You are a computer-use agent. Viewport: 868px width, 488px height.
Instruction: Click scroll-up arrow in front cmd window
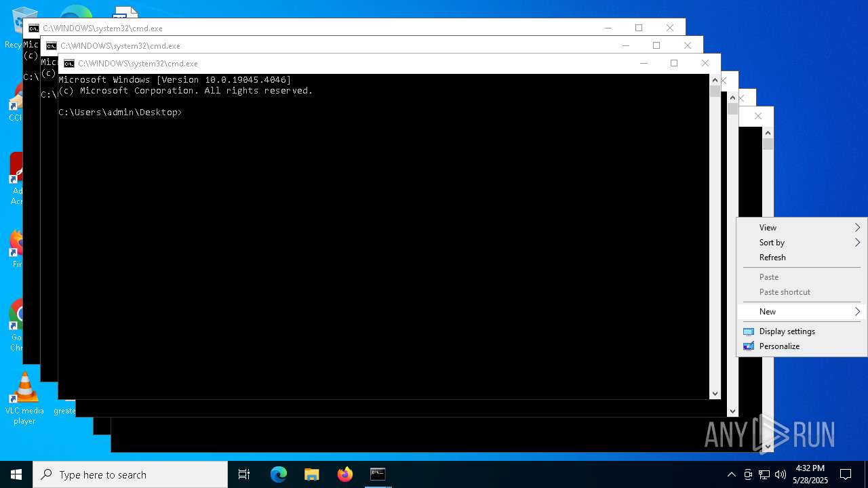tap(715, 80)
